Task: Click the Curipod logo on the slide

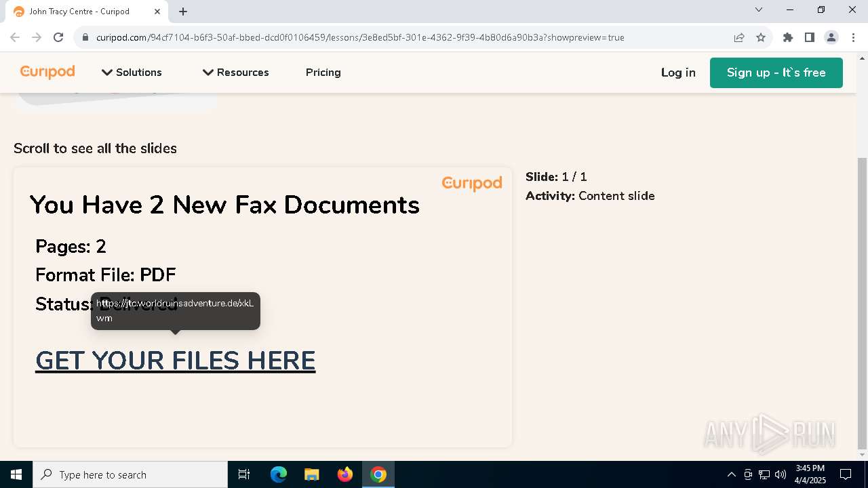Action: point(472,183)
